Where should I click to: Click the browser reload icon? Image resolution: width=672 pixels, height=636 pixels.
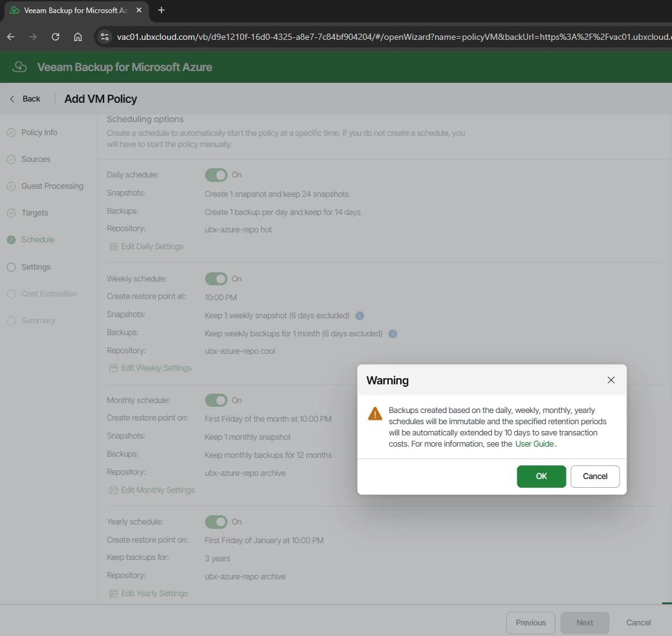(x=55, y=37)
